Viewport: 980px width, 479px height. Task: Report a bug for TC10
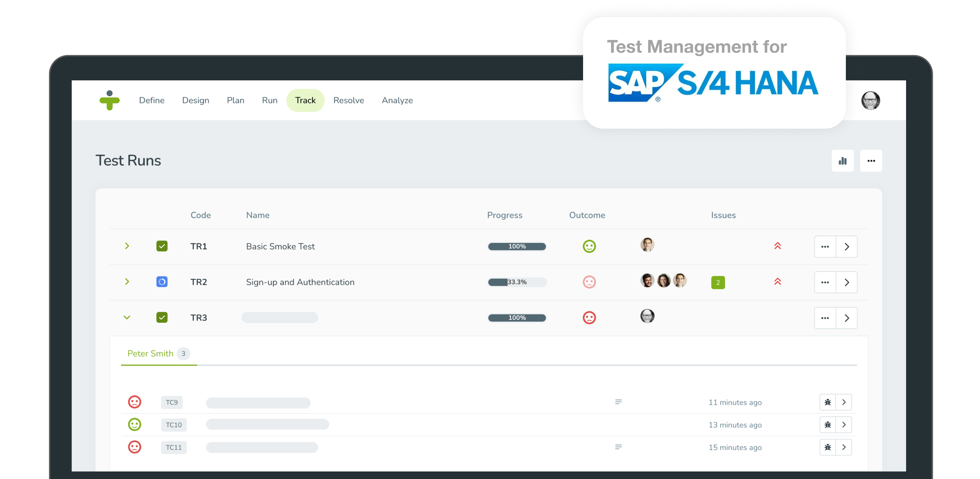tap(828, 425)
